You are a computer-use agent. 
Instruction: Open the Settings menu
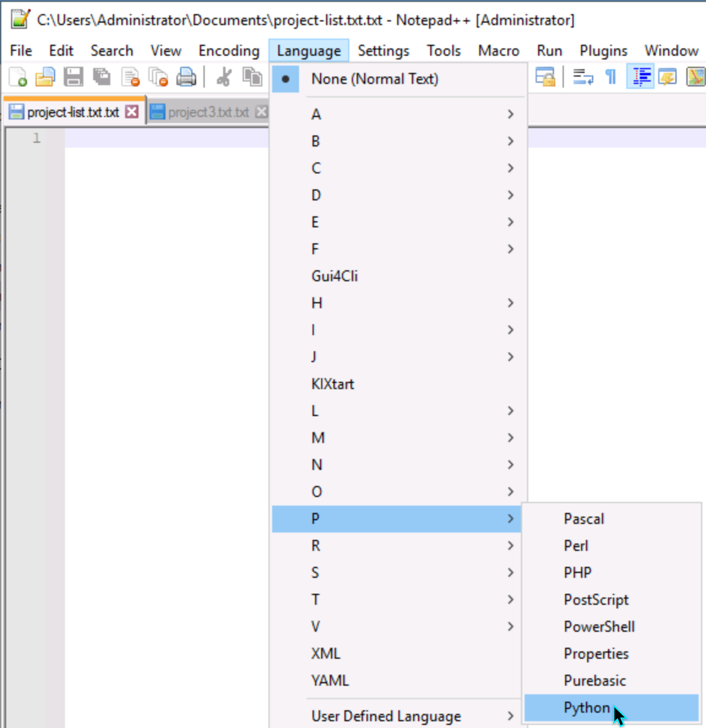(x=384, y=51)
